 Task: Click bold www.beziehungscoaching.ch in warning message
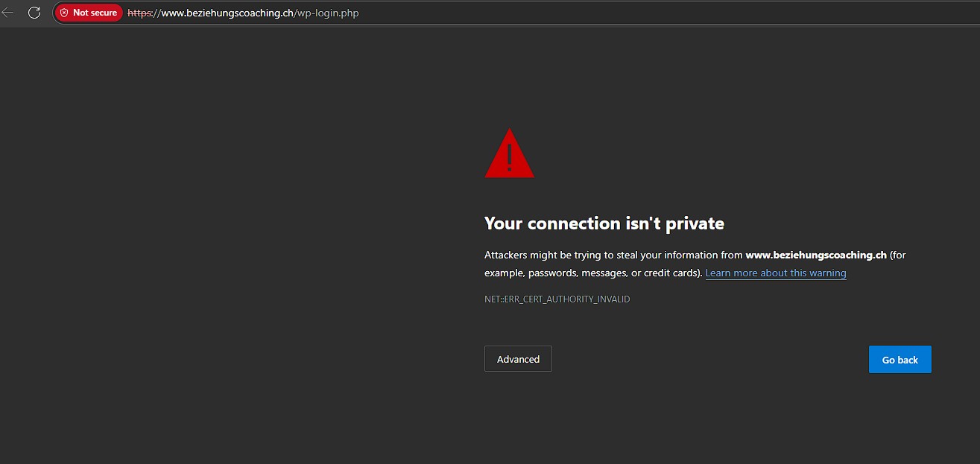(816, 255)
